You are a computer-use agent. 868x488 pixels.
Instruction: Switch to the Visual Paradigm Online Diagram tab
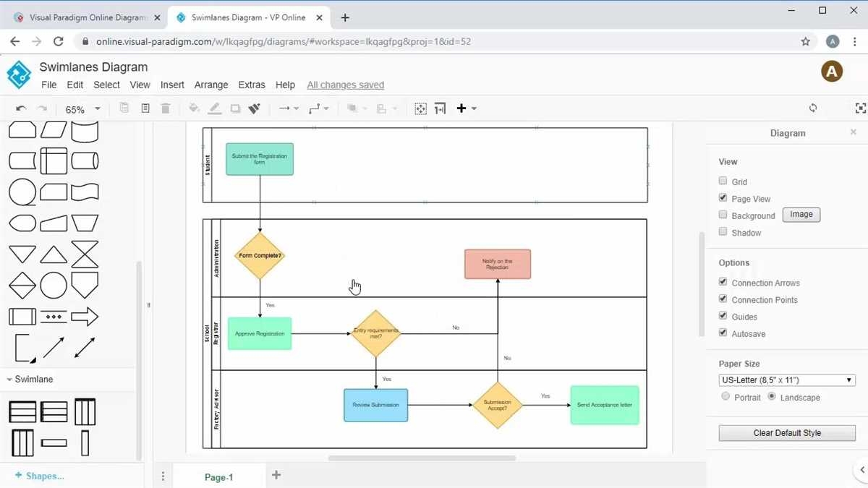point(87,17)
